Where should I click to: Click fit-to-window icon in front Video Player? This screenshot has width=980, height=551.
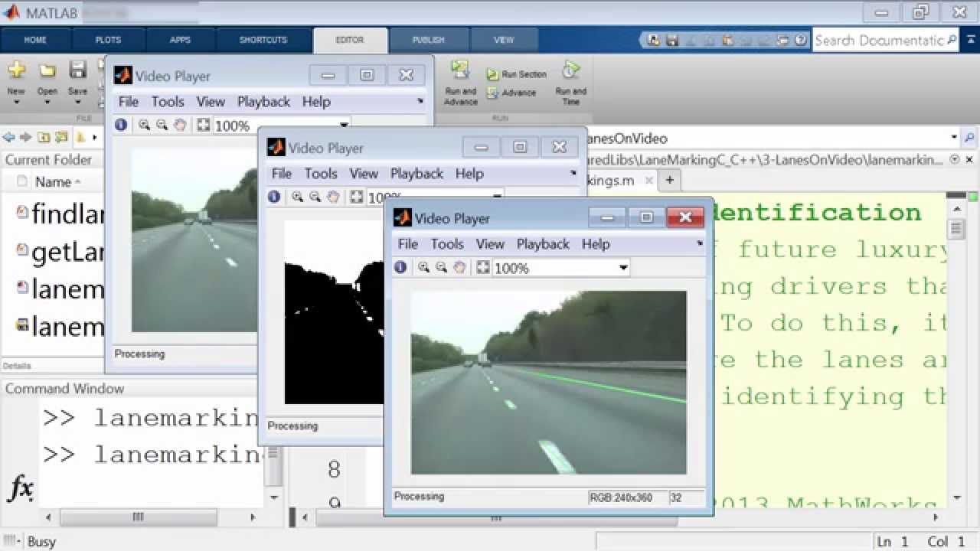tap(482, 267)
